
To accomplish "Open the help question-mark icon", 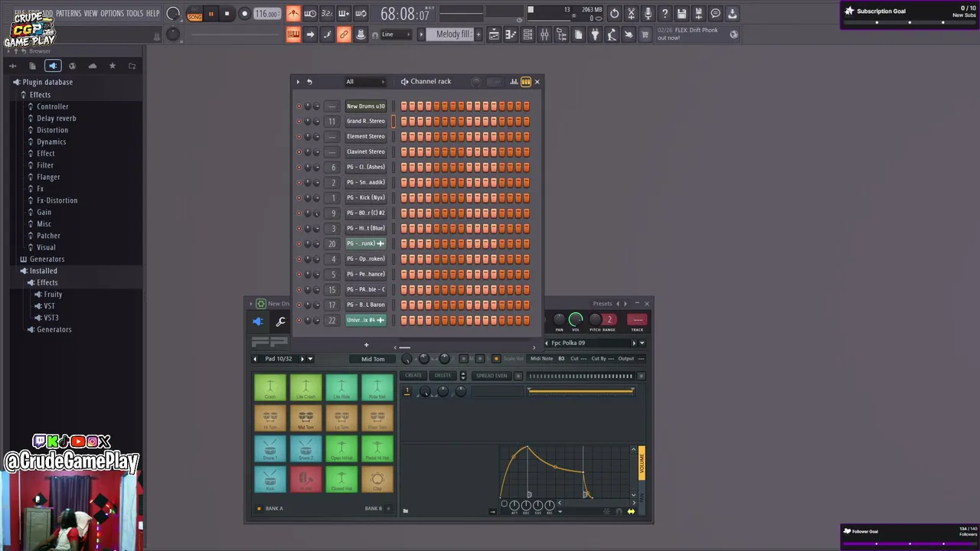I will pos(665,14).
